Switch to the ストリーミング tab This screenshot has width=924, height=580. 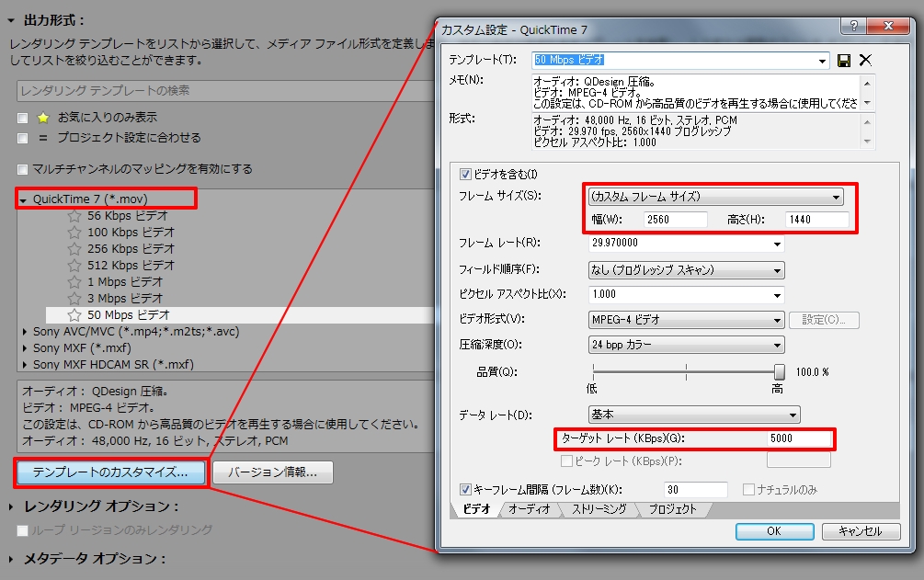click(599, 509)
